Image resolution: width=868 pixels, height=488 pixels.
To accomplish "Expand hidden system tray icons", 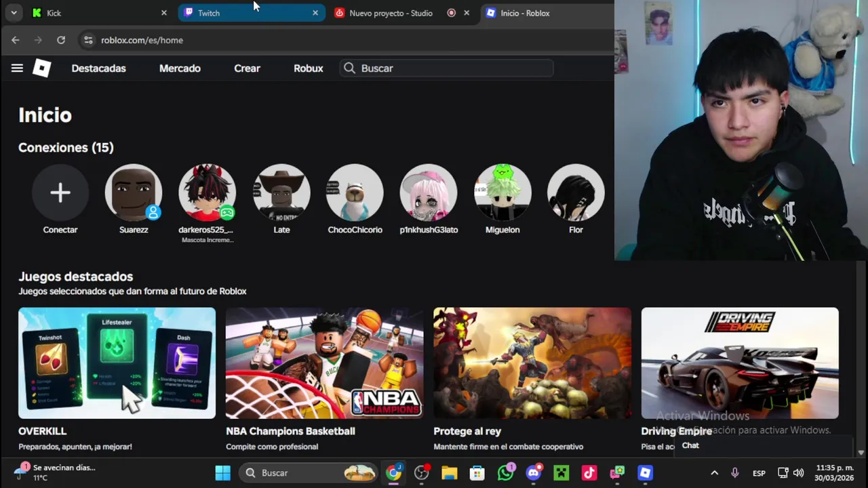I will 714,473.
